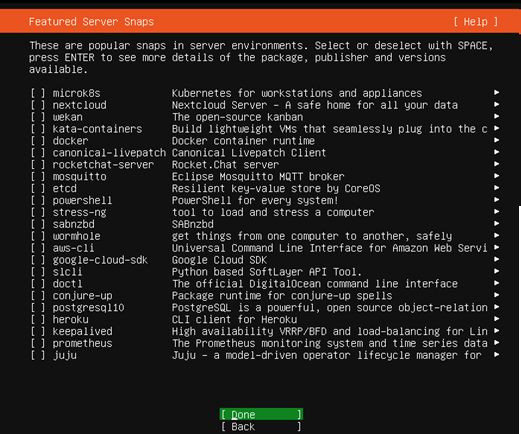
Task: Show juju details arrow
Action: tap(496, 355)
